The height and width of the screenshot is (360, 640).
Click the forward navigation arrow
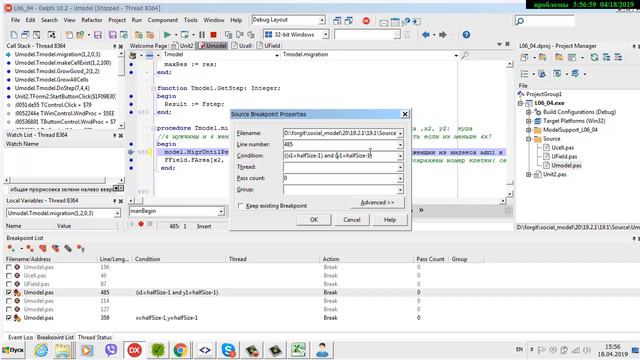point(442,35)
